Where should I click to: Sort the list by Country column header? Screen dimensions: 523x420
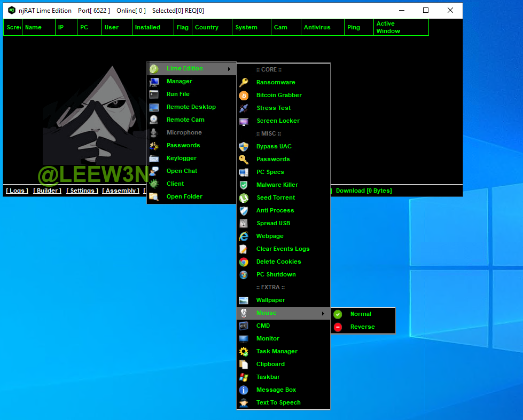coord(207,27)
